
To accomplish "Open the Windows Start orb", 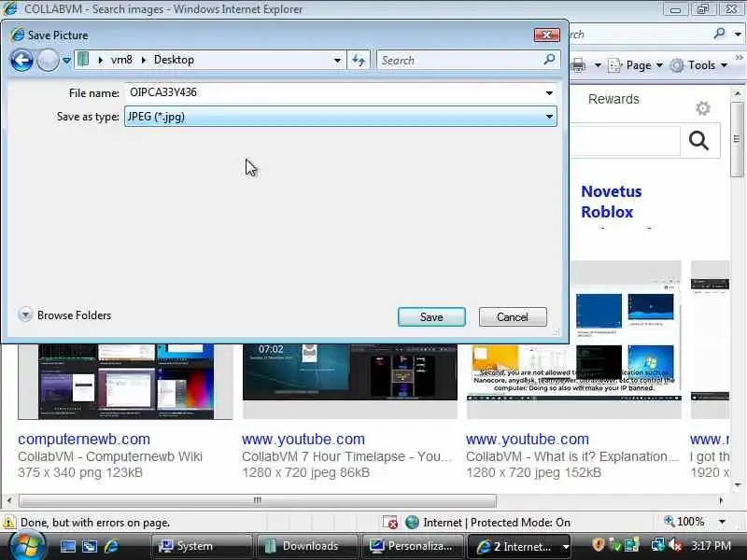I will click(26, 546).
